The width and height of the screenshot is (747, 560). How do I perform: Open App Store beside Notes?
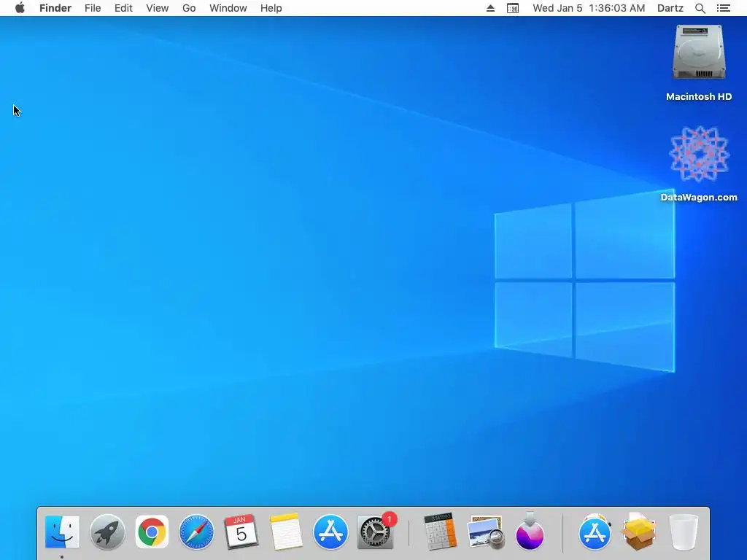pos(330,532)
